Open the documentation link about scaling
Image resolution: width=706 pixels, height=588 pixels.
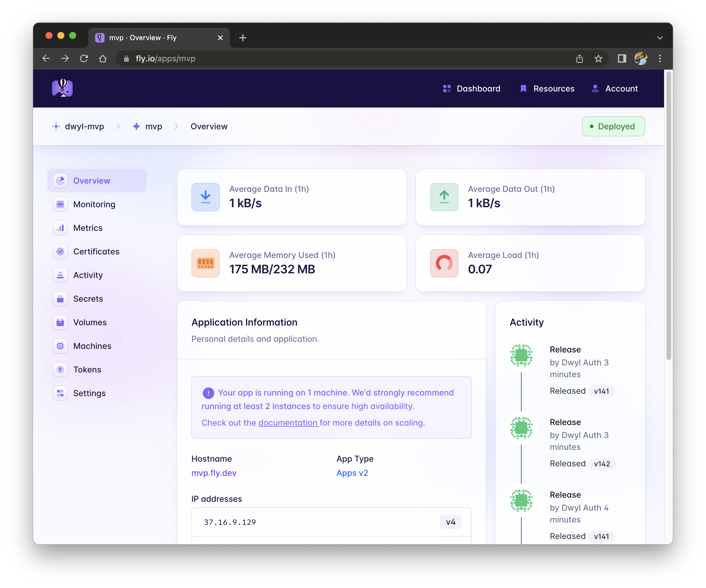288,423
